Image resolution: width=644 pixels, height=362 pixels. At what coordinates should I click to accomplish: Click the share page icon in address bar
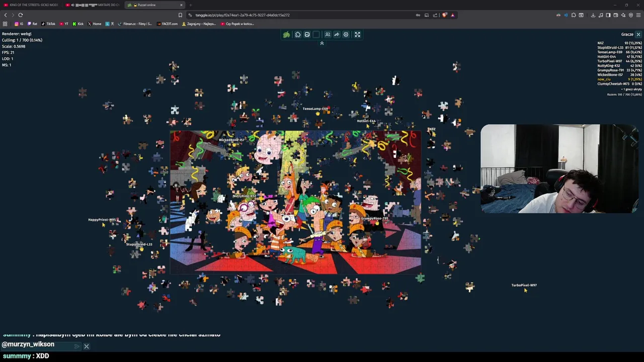tap(435, 15)
